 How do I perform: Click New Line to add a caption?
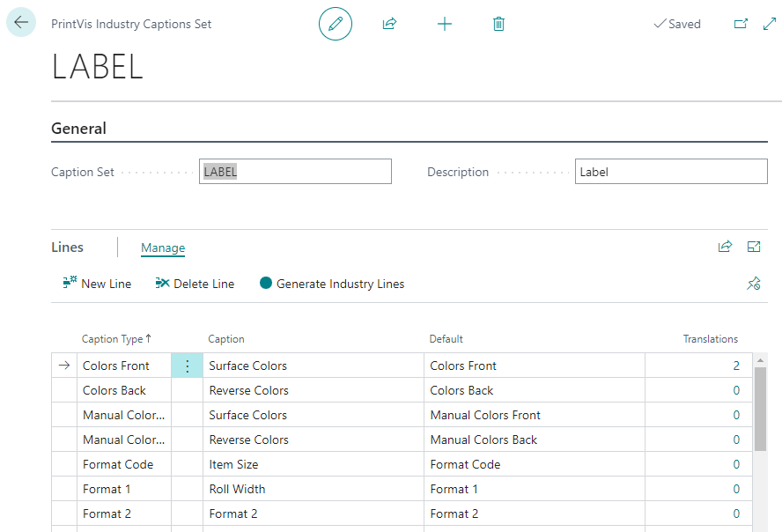coord(97,284)
